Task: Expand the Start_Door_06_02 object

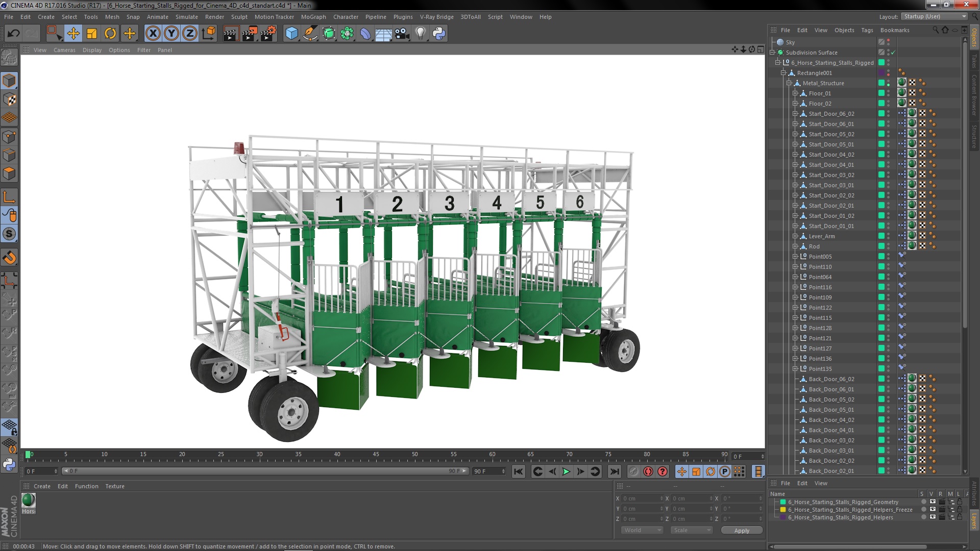Action: (795, 114)
